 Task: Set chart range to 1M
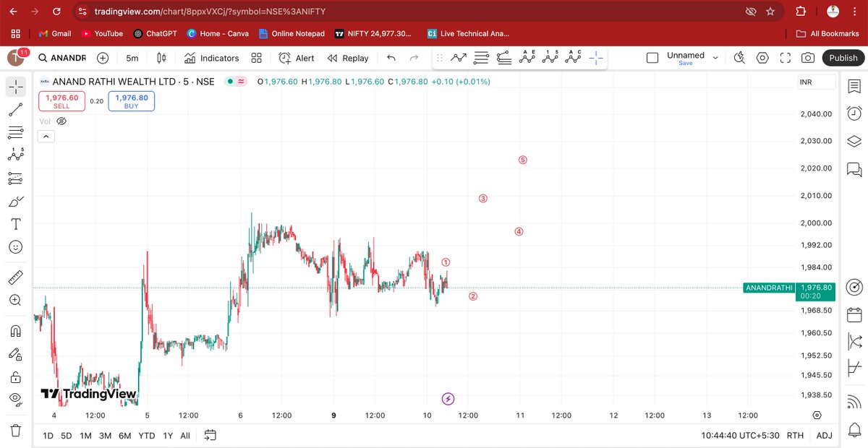tap(85, 436)
